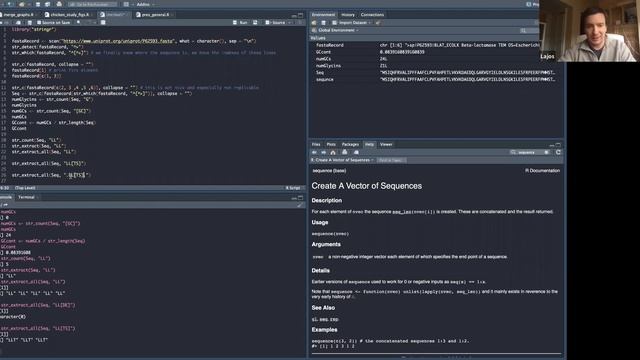Select the Viewer tab

tap(386, 144)
